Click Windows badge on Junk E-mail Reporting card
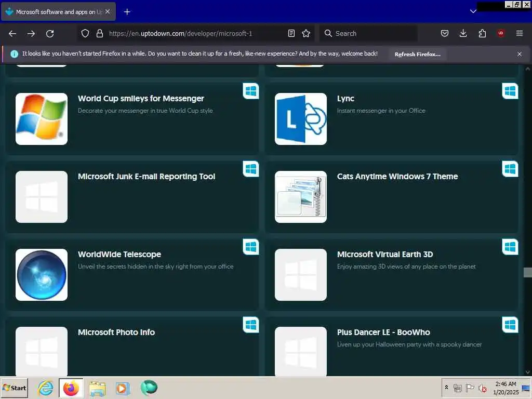The width and height of the screenshot is (532, 399). pyautogui.click(x=251, y=169)
